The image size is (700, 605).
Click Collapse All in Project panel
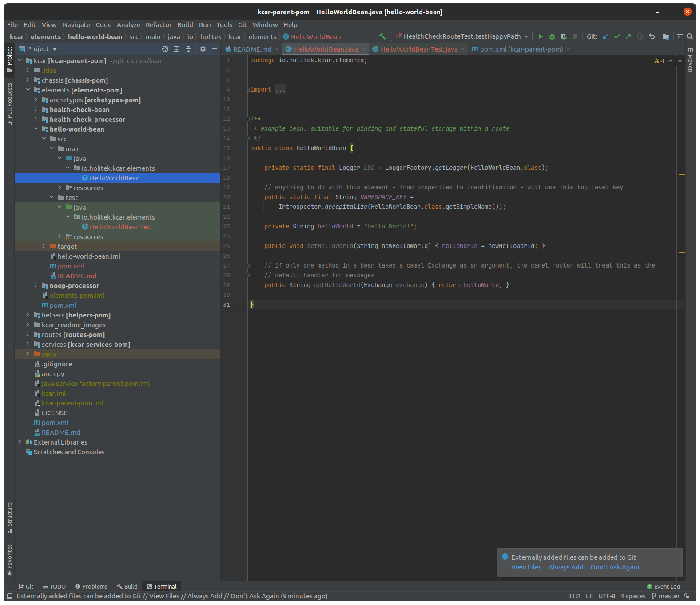coord(188,49)
